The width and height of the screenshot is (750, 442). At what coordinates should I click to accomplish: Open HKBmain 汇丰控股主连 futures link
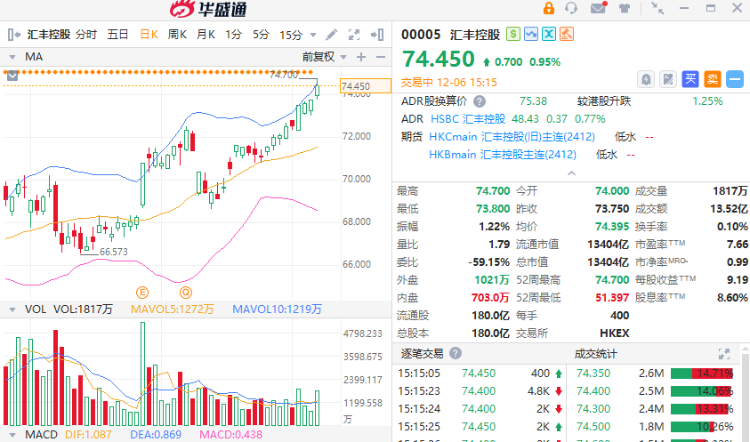[x=503, y=155]
